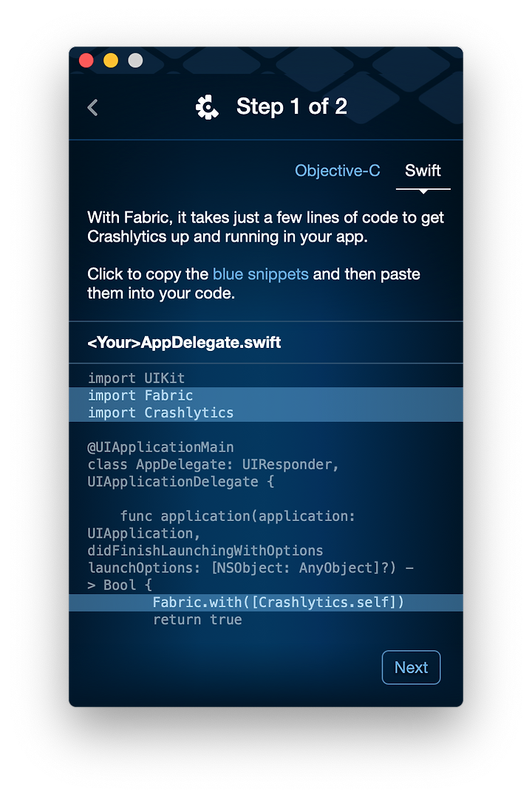This screenshot has width=532, height=798.
Task: Click the '@UIApplicationMain' code line
Action: tap(161, 447)
